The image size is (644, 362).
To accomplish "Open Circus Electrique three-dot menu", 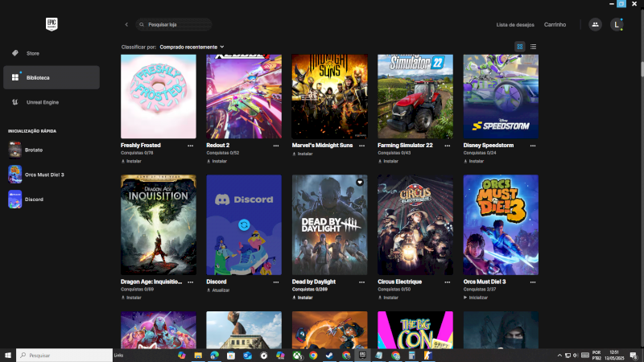I will coord(448,282).
